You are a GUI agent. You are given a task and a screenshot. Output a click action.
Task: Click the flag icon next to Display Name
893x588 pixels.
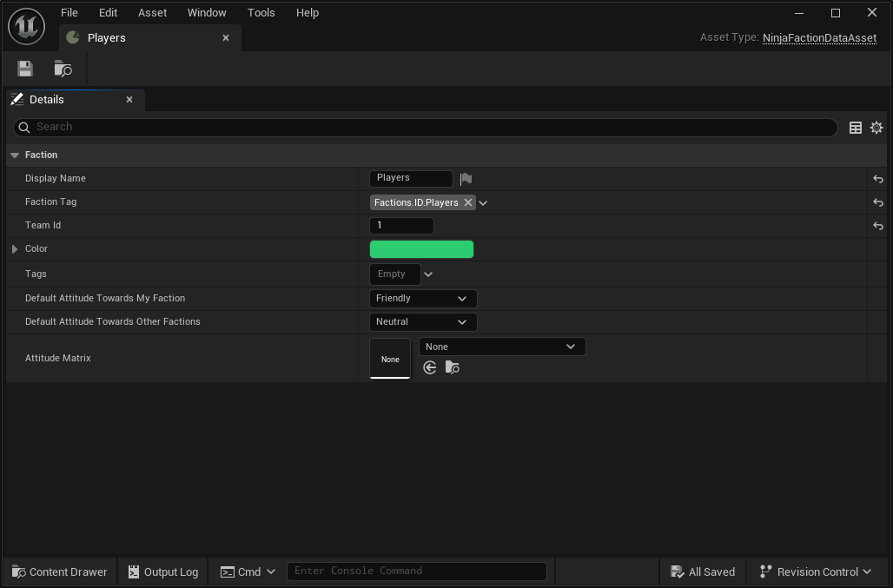[466, 179]
